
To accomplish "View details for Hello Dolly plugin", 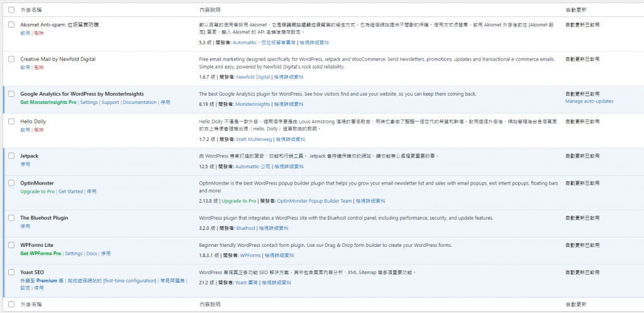I will [x=291, y=139].
